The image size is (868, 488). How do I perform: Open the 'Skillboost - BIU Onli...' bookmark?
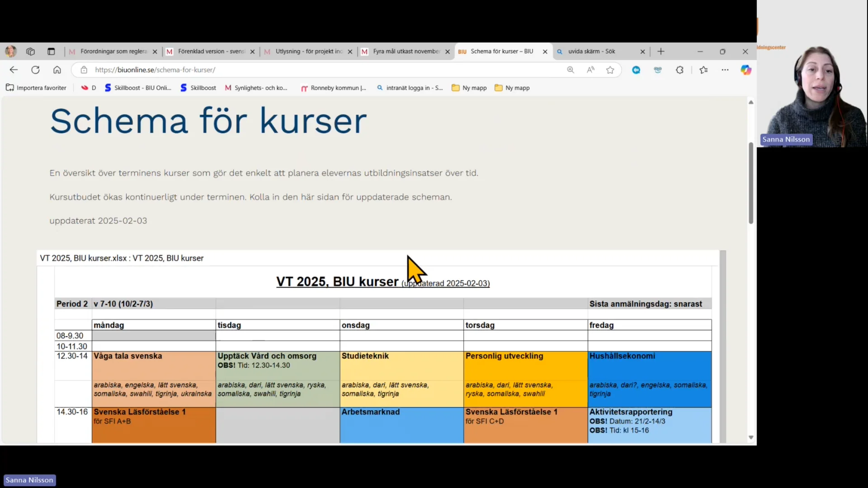(138, 88)
